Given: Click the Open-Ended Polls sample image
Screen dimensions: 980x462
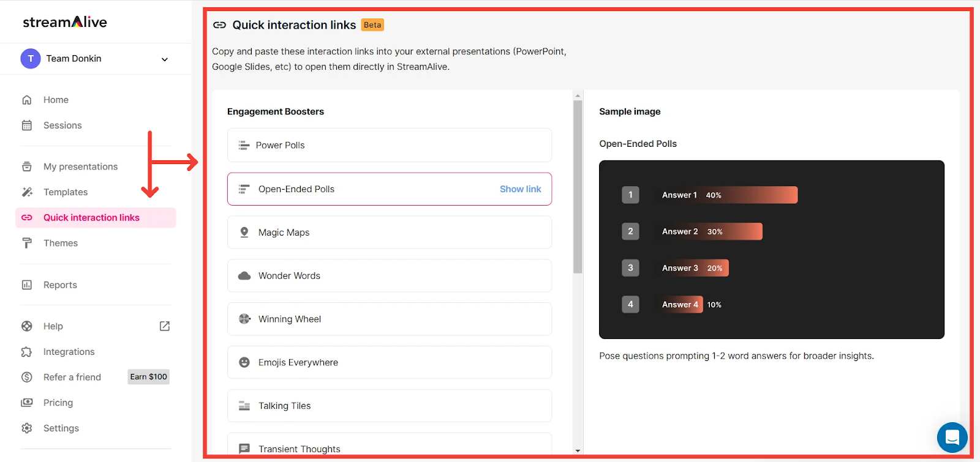Looking at the screenshot, I should pyautogui.click(x=771, y=250).
